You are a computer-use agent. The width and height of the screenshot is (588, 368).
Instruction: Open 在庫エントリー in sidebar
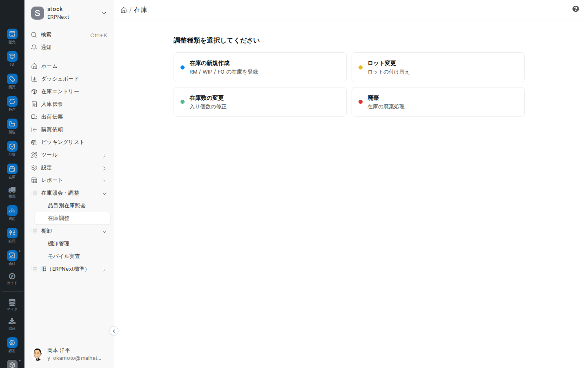coord(69,92)
